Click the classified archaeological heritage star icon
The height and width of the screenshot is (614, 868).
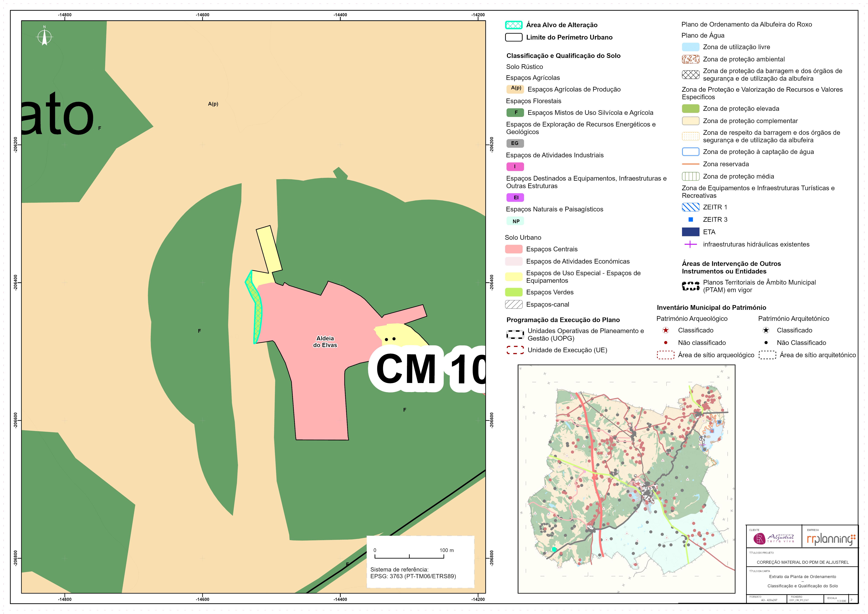[x=666, y=330]
